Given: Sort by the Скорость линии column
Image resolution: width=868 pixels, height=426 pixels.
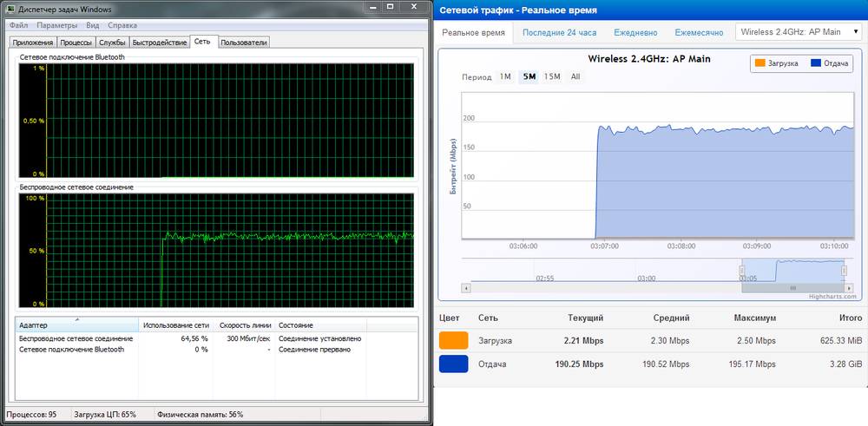Looking at the screenshot, I should tap(245, 325).
